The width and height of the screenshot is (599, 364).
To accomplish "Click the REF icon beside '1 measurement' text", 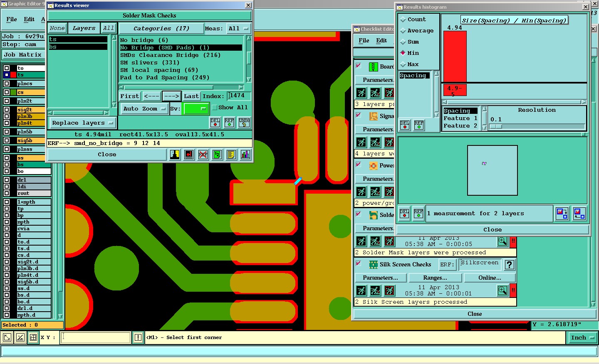I will coord(418,214).
